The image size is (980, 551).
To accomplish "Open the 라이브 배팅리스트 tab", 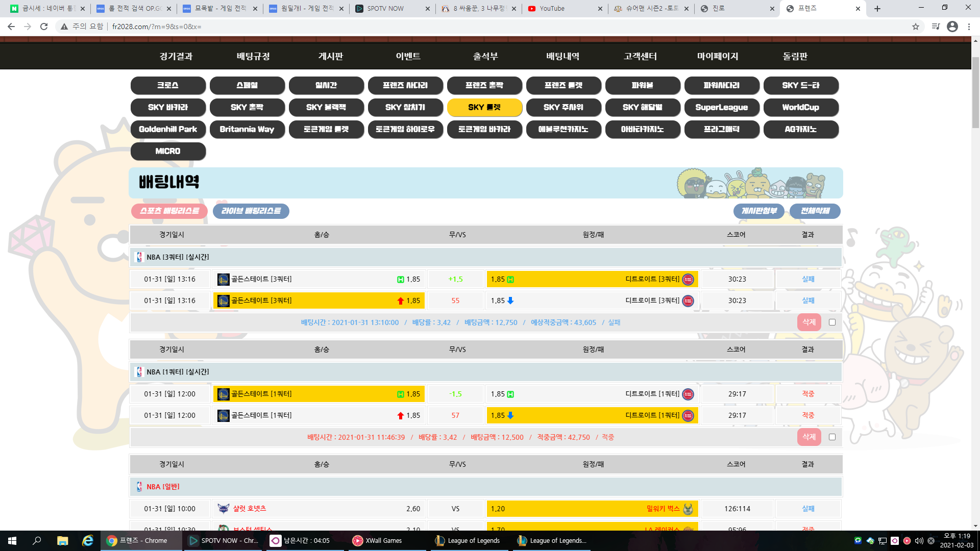I will [x=251, y=211].
